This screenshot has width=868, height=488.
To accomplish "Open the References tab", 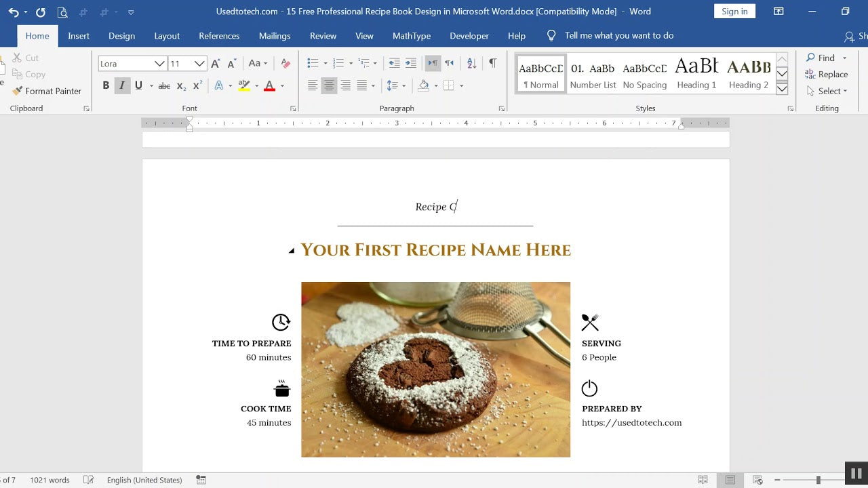I will pos(219,36).
